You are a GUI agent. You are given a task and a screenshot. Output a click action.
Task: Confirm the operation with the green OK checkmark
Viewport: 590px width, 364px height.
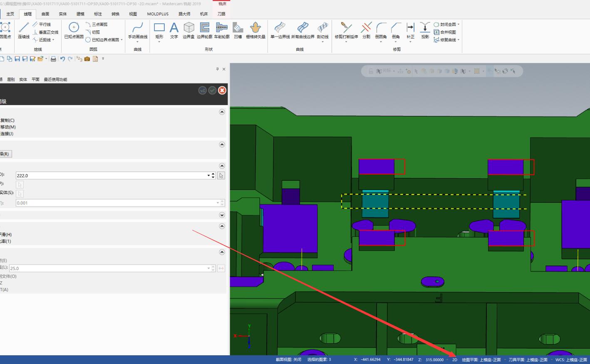[212, 90]
